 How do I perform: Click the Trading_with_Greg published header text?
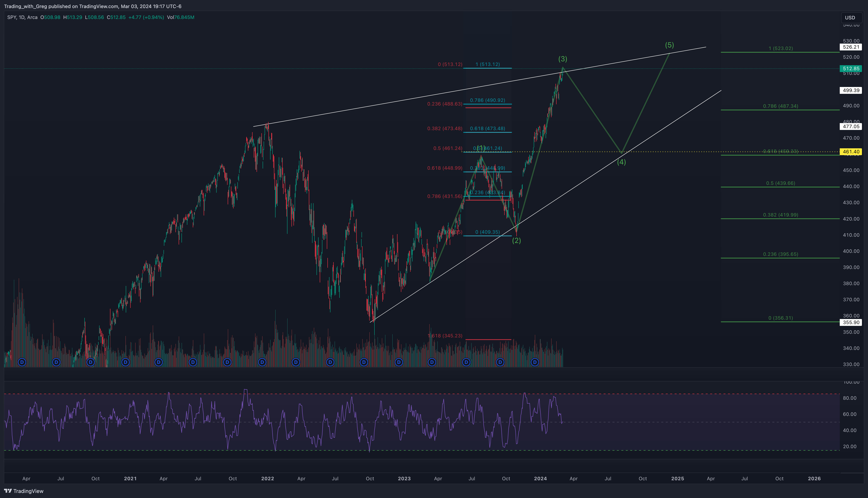click(93, 6)
